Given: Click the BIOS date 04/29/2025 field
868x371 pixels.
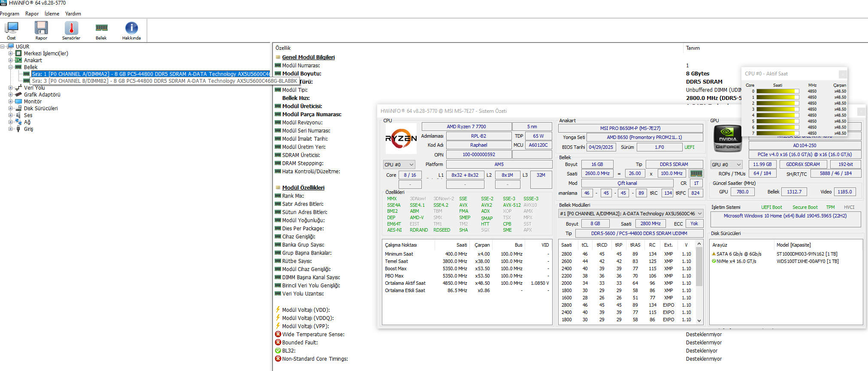Looking at the screenshot, I should (x=601, y=147).
